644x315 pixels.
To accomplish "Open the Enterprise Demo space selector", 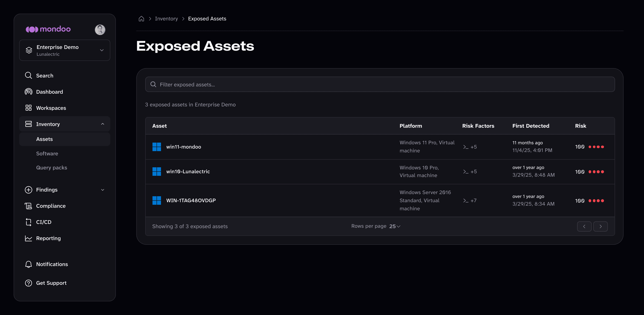I will point(65,50).
